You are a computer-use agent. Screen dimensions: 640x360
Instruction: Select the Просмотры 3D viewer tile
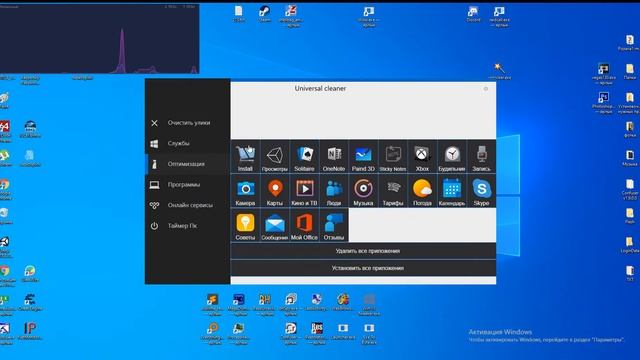point(275,157)
